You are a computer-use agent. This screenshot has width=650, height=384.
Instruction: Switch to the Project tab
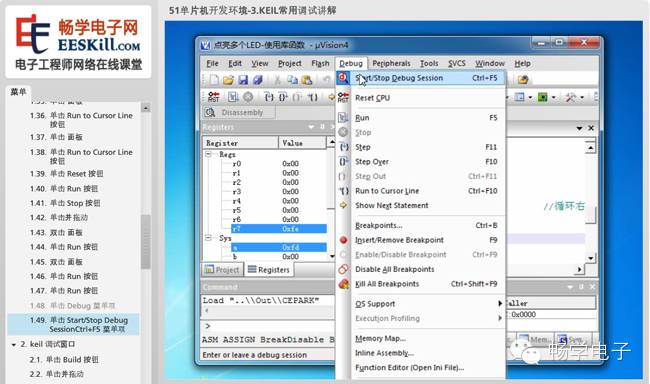point(223,270)
